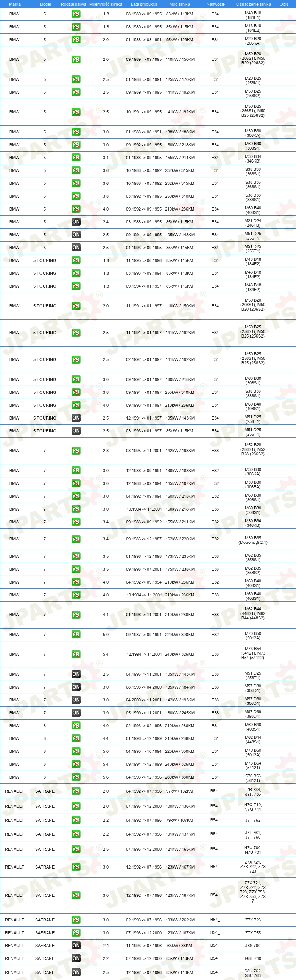Select the M30 B35 (Motronic,9.2:1) engine cell

point(253,540)
